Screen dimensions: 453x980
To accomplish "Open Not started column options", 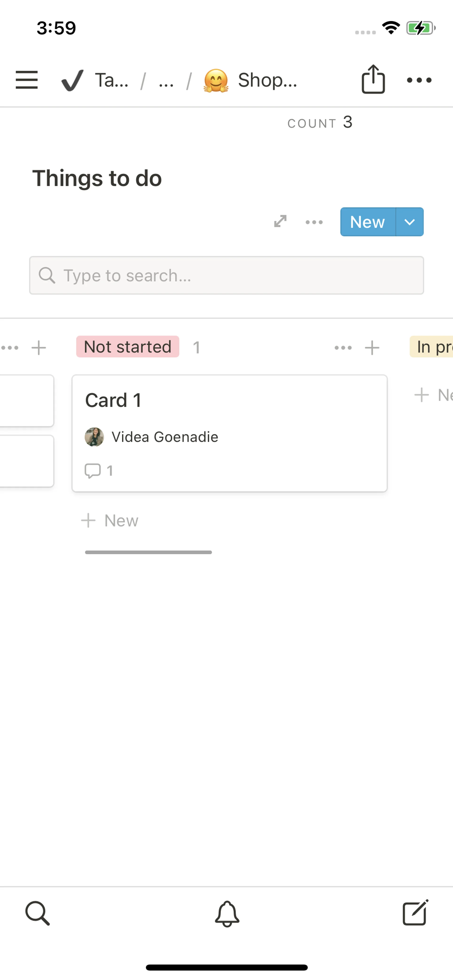I will pos(343,348).
